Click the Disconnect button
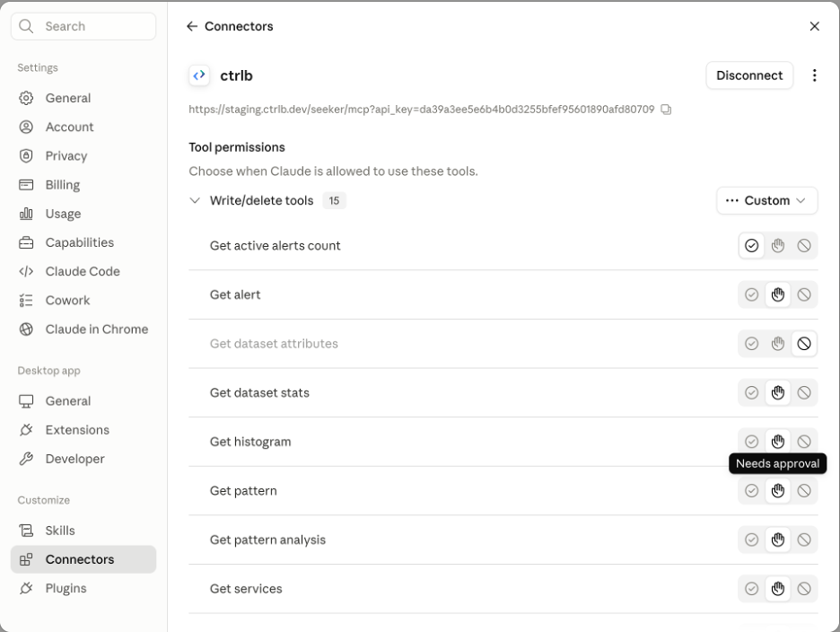This screenshot has height=632, width=840. (x=749, y=75)
